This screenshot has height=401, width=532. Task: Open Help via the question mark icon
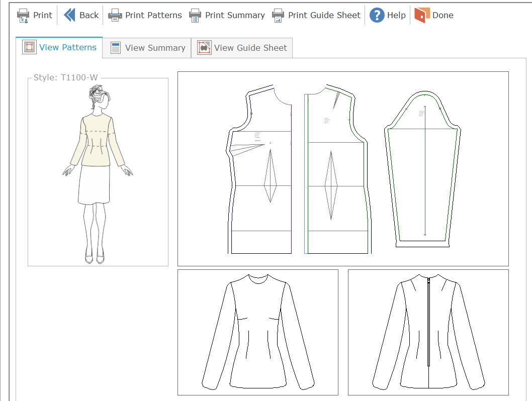tap(377, 16)
